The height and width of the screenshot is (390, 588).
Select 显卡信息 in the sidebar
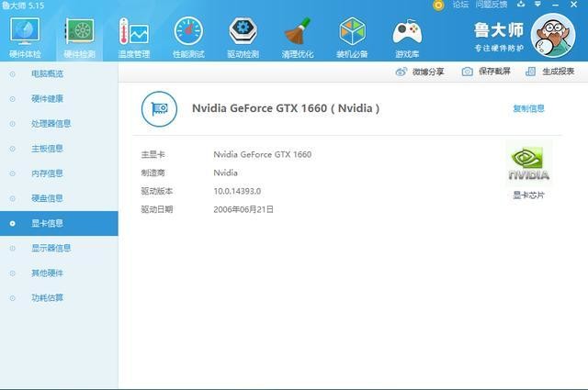[x=59, y=223]
